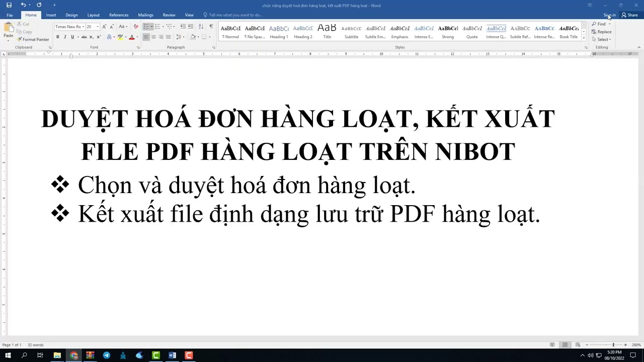This screenshot has width=644, height=362.
Task: Open the font color dropdown arrow
Action: (x=137, y=37)
